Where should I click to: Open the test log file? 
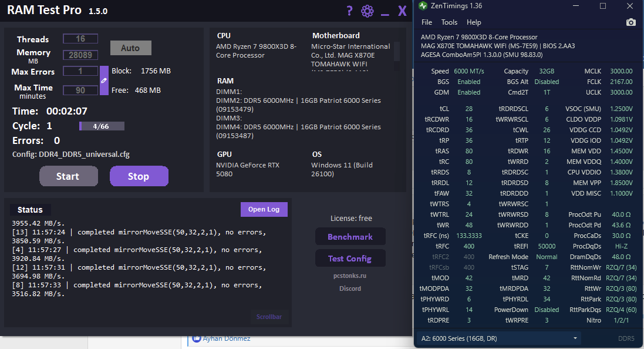coord(264,209)
